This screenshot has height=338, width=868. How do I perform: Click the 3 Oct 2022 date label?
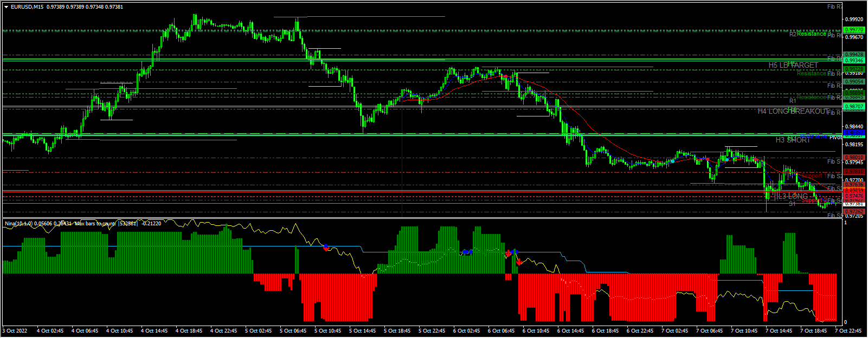tap(15, 330)
